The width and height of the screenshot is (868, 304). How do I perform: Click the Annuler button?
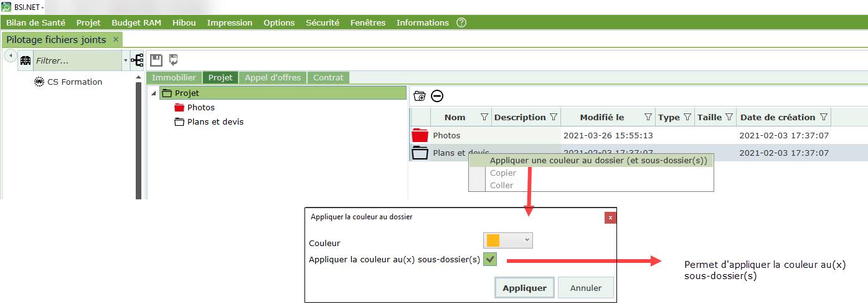tap(586, 288)
